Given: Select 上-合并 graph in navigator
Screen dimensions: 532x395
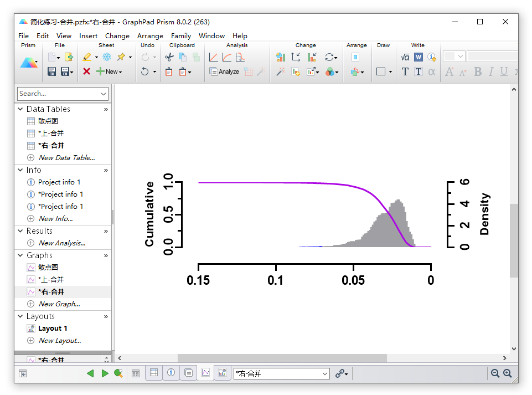Looking at the screenshot, I should coord(50,280).
